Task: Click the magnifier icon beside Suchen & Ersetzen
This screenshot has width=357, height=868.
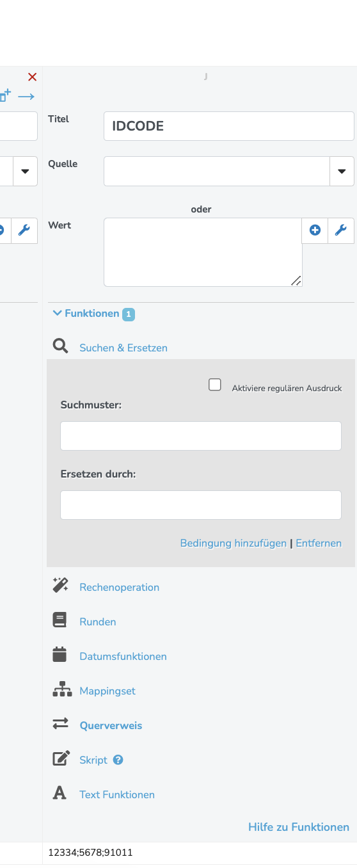Action: [x=60, y=347]
